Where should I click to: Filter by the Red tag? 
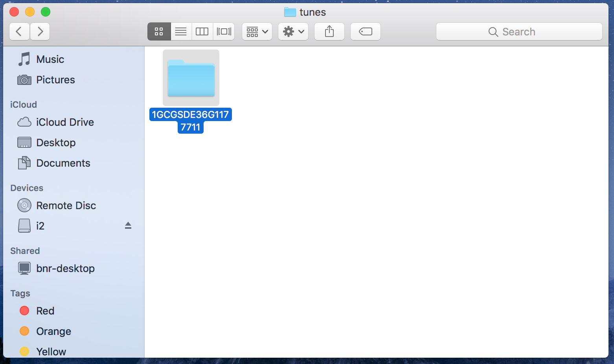(74, 311)
